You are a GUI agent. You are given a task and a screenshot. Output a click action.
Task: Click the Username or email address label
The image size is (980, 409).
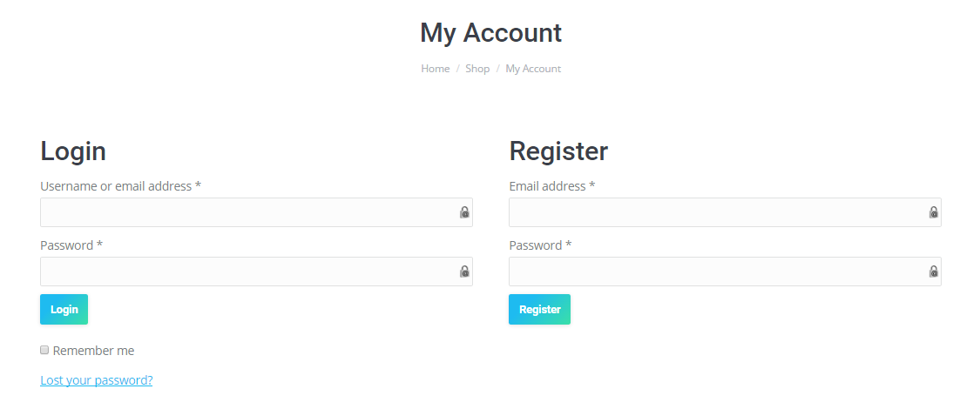coord(120,186)
